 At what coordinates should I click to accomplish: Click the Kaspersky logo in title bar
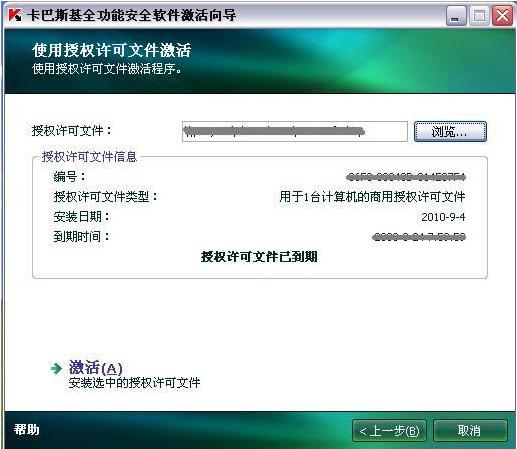(14, 15)
